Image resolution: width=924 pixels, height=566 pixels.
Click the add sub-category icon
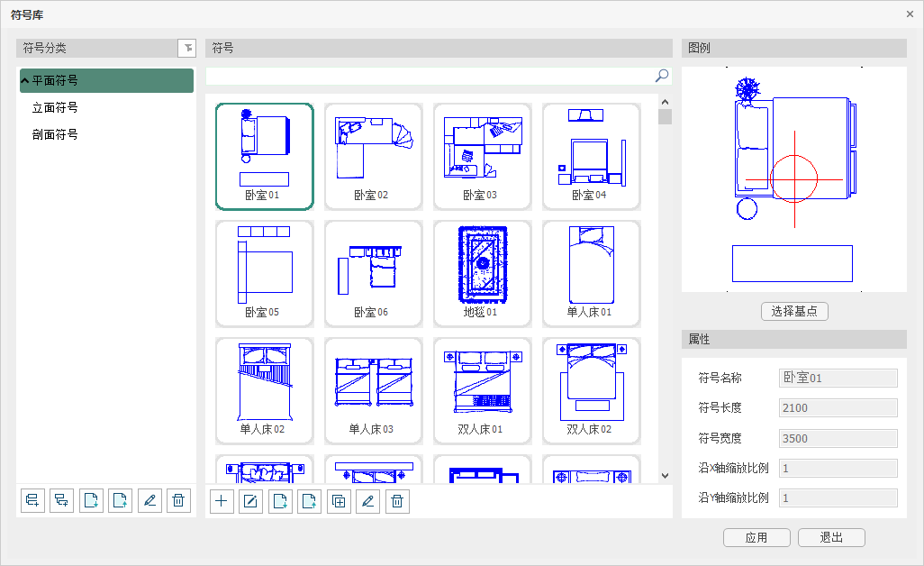[62, 500]
